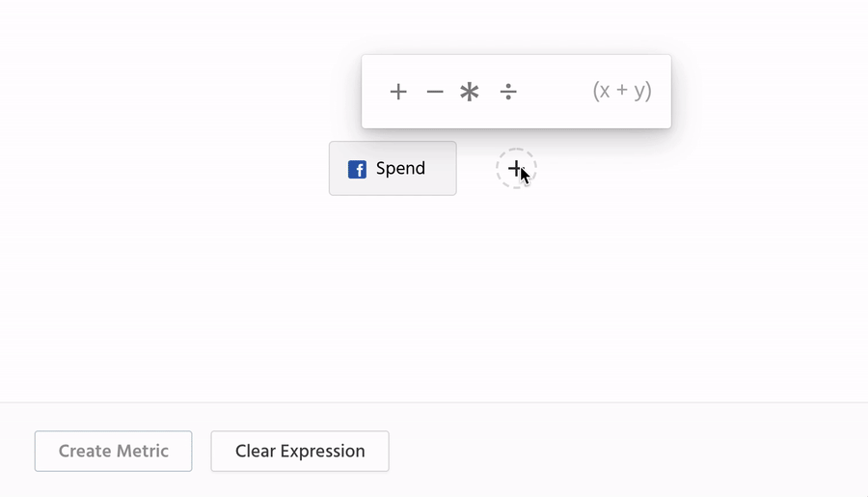Wrap expression with the (x + y) option
This screenshot has height=497, width=868.
coord(622,91)
